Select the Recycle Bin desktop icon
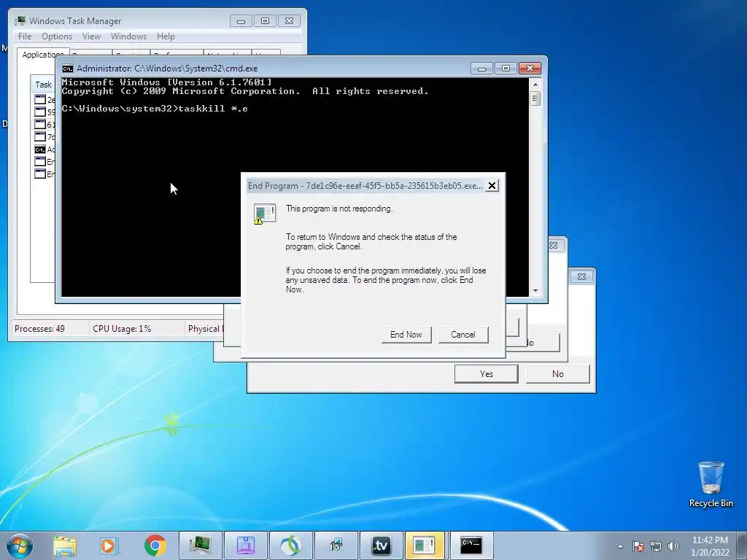747x560 pixels. (711, 484)
